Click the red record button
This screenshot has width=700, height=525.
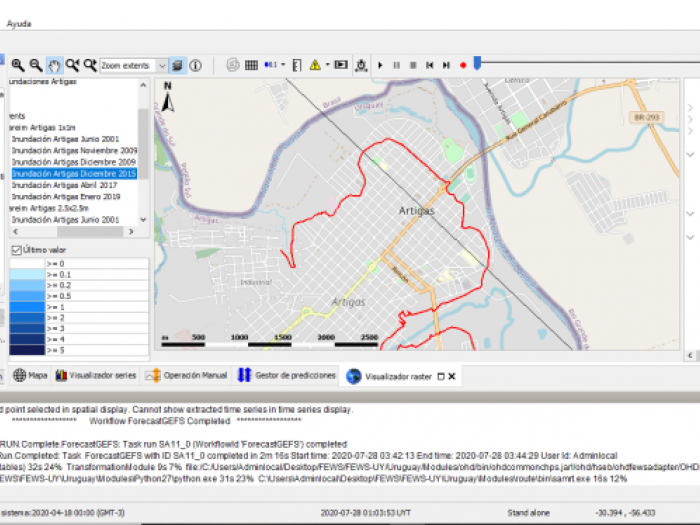(x=463, y=65)
